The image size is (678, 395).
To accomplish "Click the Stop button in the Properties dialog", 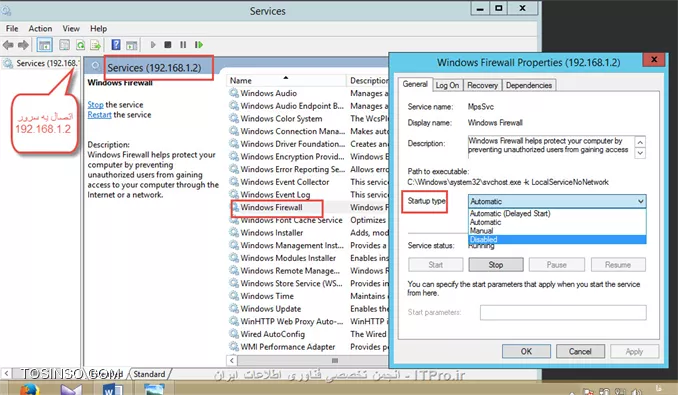I will pyautogui.click(x=496, y=264).
